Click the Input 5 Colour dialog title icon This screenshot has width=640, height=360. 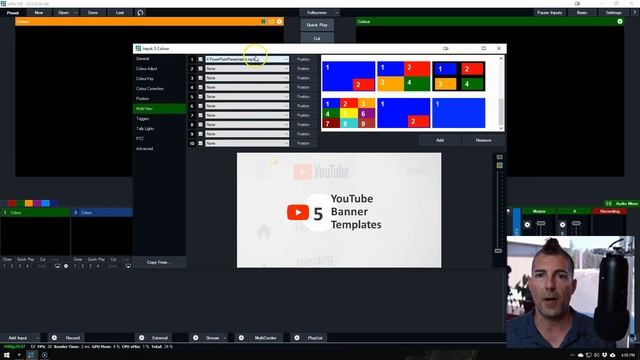(138, 48)
